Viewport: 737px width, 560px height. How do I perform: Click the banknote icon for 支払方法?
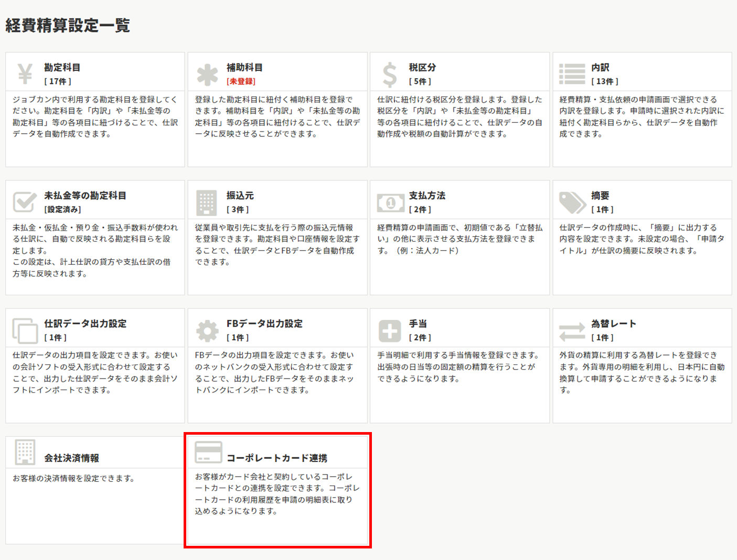390,202
